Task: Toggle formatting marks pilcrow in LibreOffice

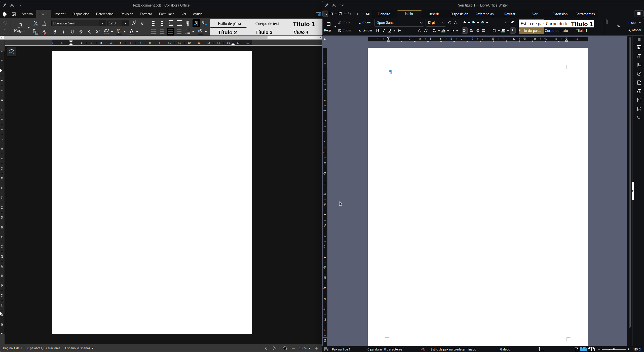Action: tap(513, 30)
